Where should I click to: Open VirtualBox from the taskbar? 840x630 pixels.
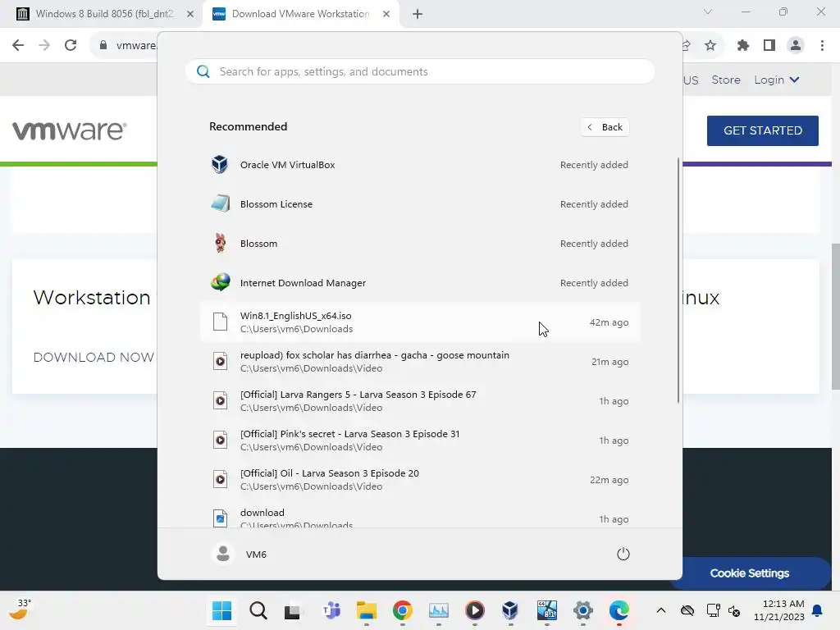point(510,610)
